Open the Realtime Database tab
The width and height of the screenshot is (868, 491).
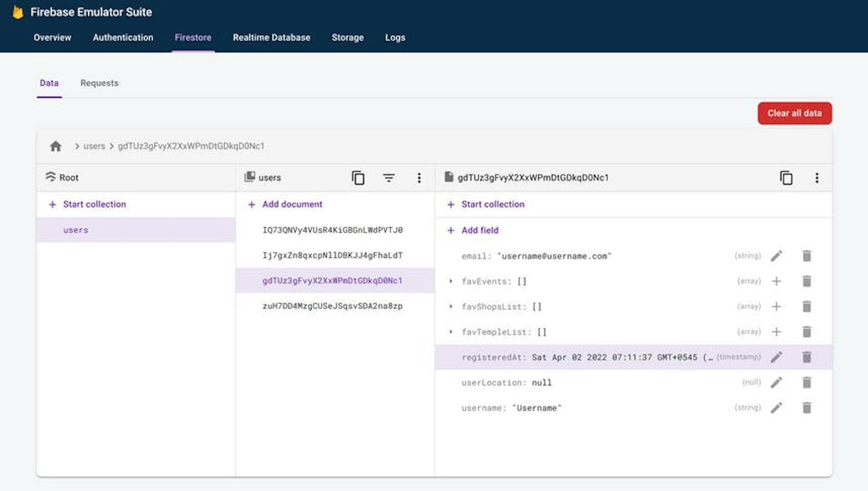point(272,37)
